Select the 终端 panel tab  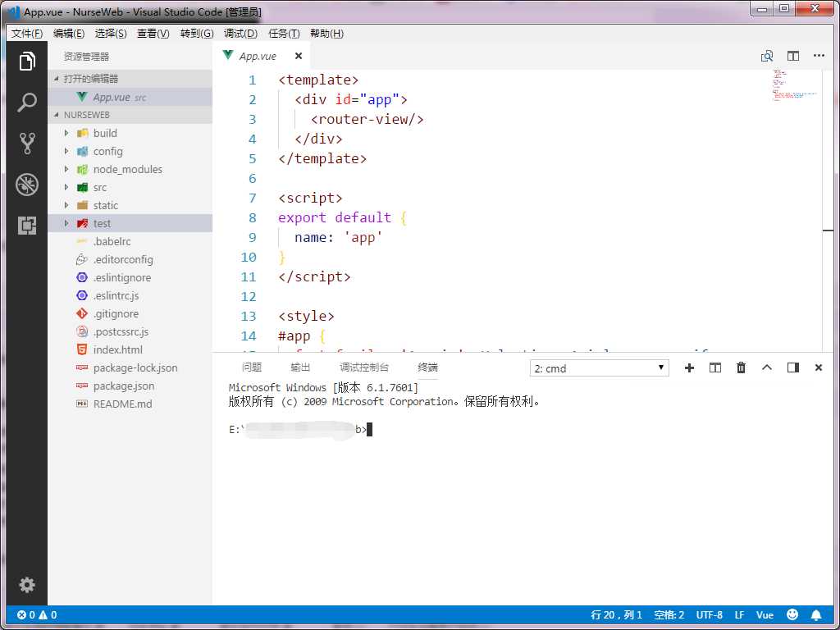[427, 367]
